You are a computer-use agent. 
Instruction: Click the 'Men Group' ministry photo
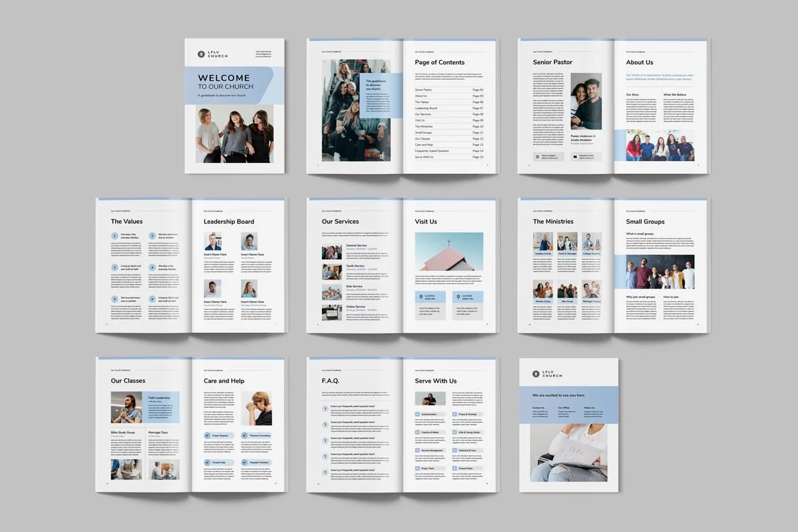567,289
